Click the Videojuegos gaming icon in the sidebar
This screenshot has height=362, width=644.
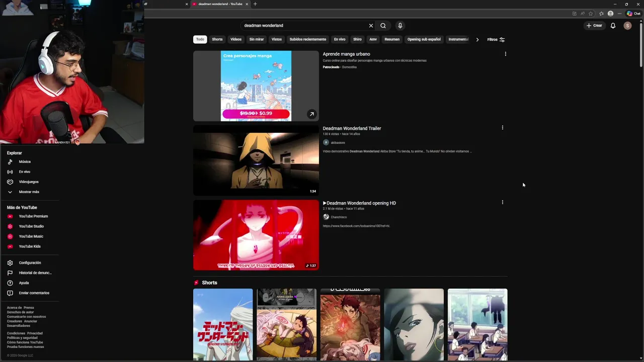coord(10,182)
